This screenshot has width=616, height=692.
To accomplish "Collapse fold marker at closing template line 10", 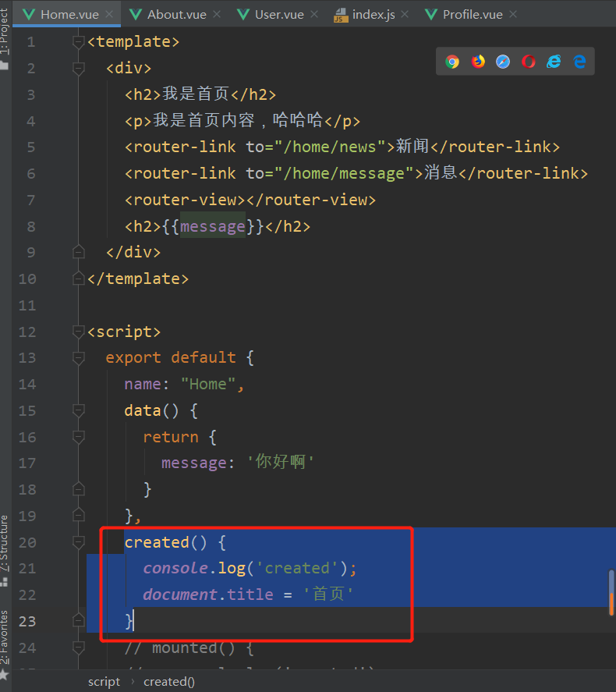I will pyautogui.click(x=79, y=279).
